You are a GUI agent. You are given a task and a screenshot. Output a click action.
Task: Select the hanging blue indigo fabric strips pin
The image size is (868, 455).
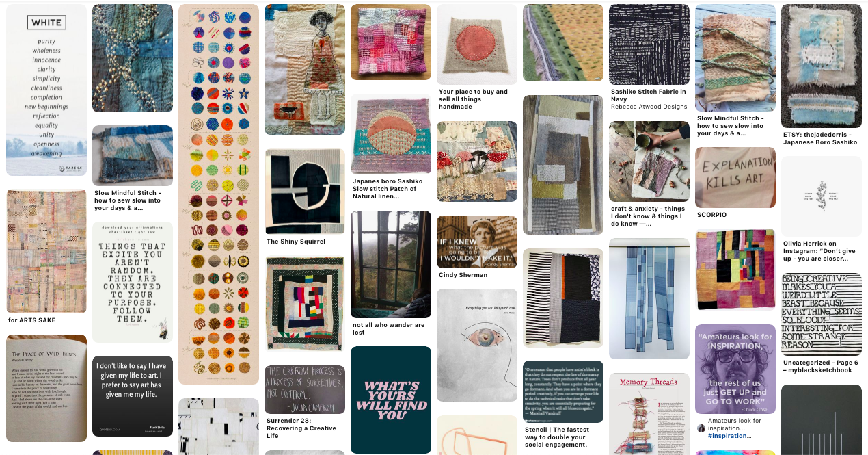coord(649,298)
